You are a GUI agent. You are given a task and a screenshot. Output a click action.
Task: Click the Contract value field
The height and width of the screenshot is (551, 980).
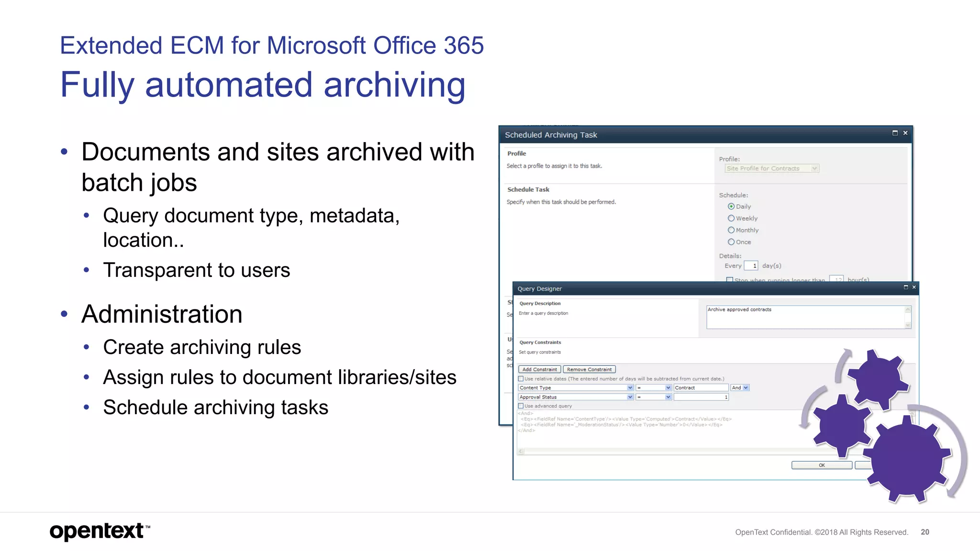click(x=701, y=388)
